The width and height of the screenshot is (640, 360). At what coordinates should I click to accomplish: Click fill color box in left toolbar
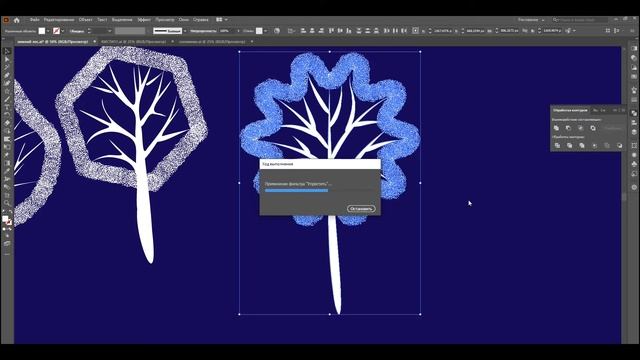click(x=5, y=219)
